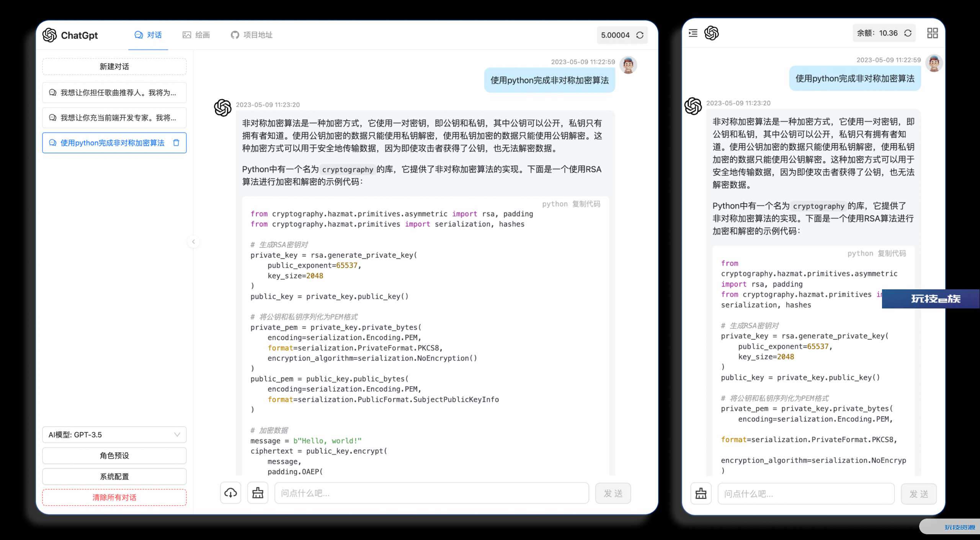
Task: Open the 绘画 tab
Action: click(196, 35)
